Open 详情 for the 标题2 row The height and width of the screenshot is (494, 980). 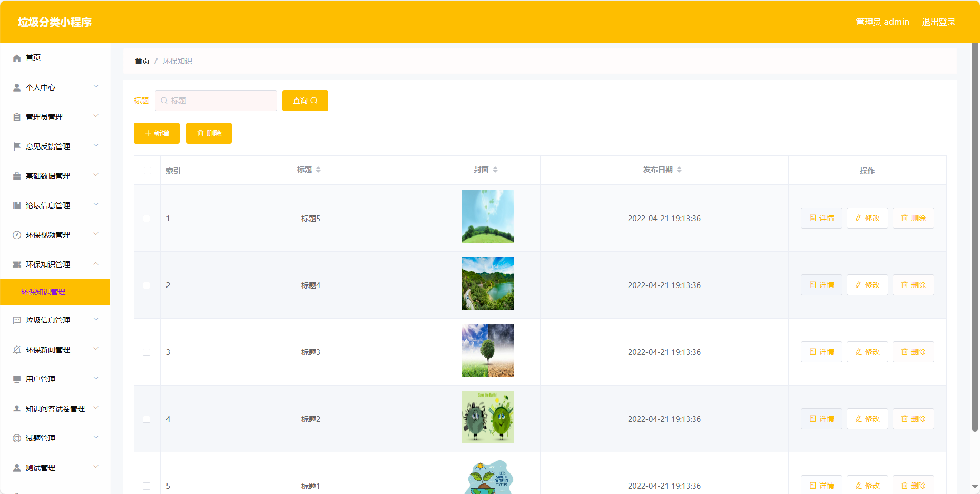pos(821,419)
